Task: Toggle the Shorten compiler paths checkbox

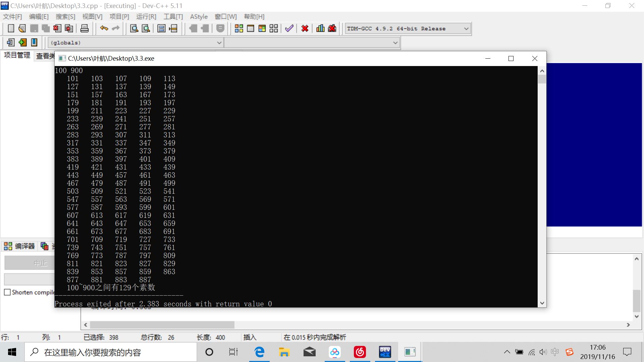Action: 7,292
